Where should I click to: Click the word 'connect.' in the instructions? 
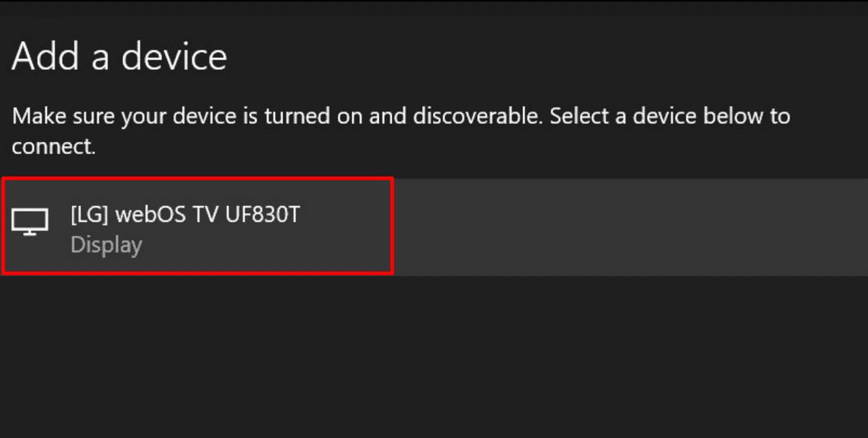[x=53, y=146]
